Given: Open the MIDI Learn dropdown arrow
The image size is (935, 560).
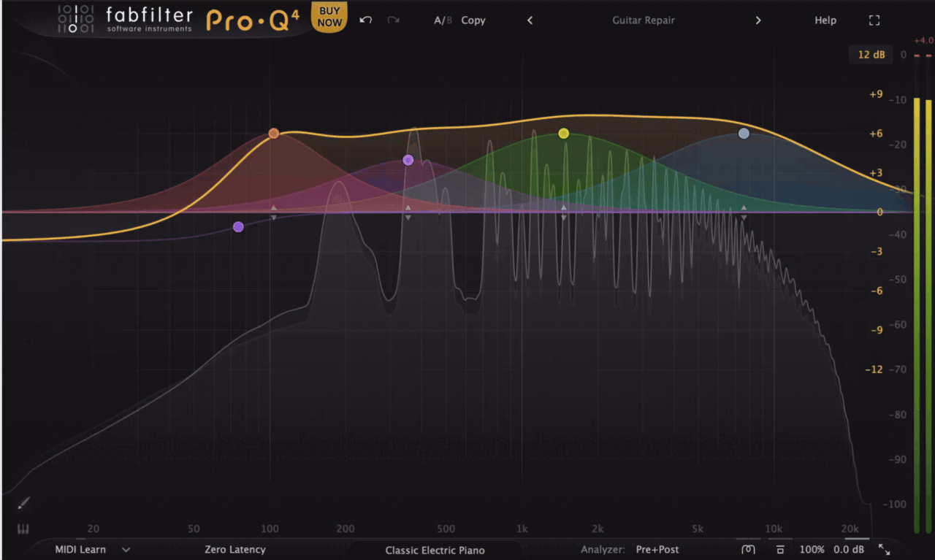Looking at the screenshot, I should coord(126,550).
